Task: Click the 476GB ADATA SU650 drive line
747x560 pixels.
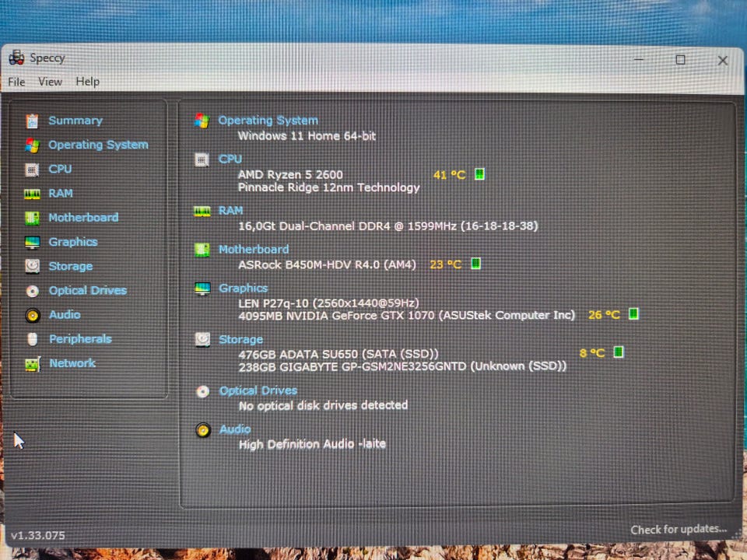Action: pos(338,355)
